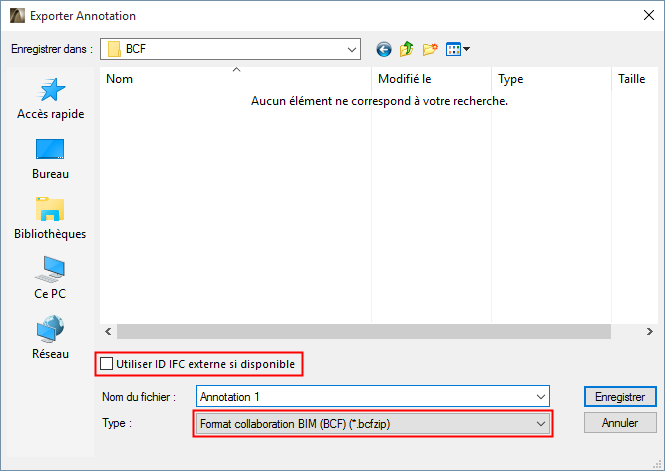Go back to the previous folder
The image size is (665, 471).
point(383,48)
